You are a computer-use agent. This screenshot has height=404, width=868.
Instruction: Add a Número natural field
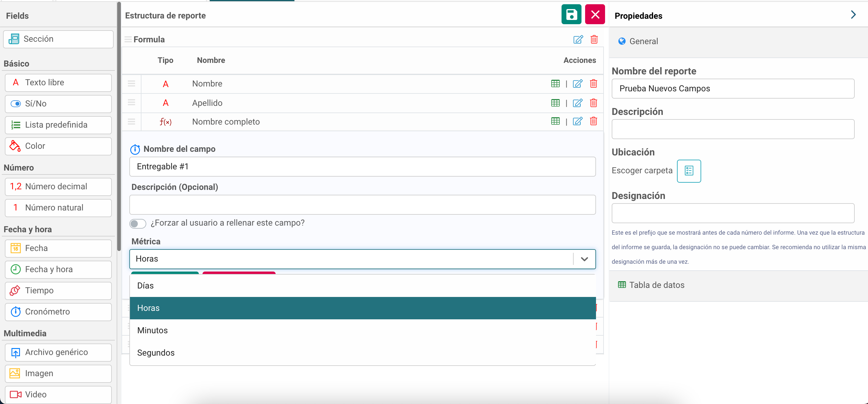point(58,208)
